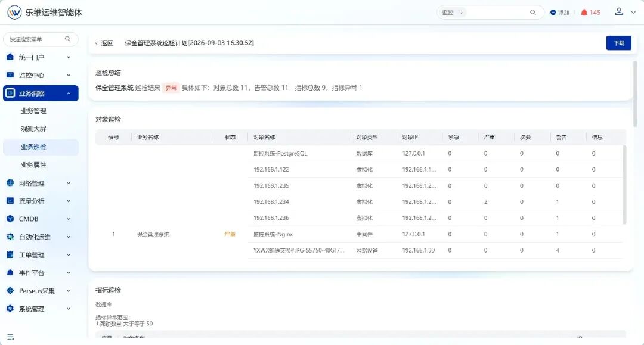Click the 192.168.1.122 object name cell
This screenshot has height=345, width=644.
click(x=271, y=169)
